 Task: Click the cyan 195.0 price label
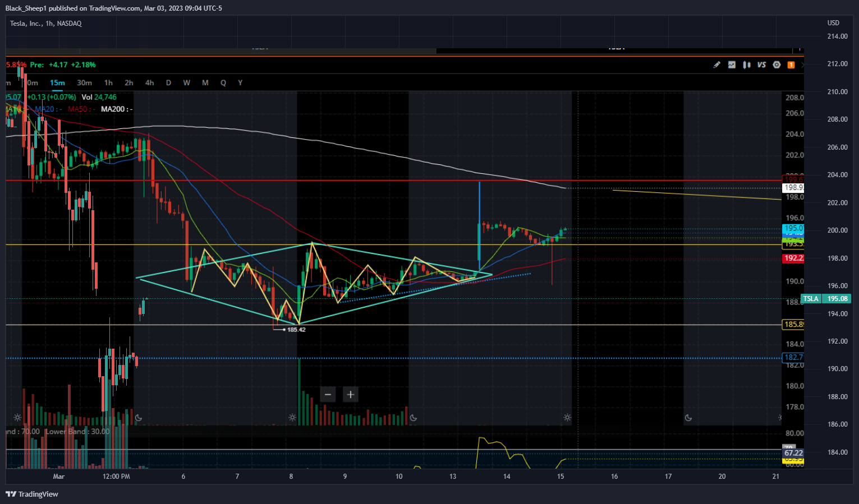pyautogui.click(x=793, y=228)
